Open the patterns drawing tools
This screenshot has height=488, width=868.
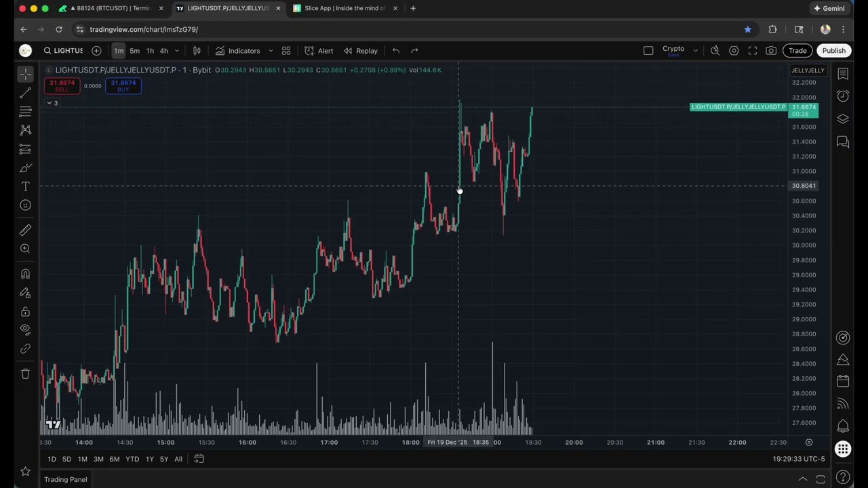point(25,130)
